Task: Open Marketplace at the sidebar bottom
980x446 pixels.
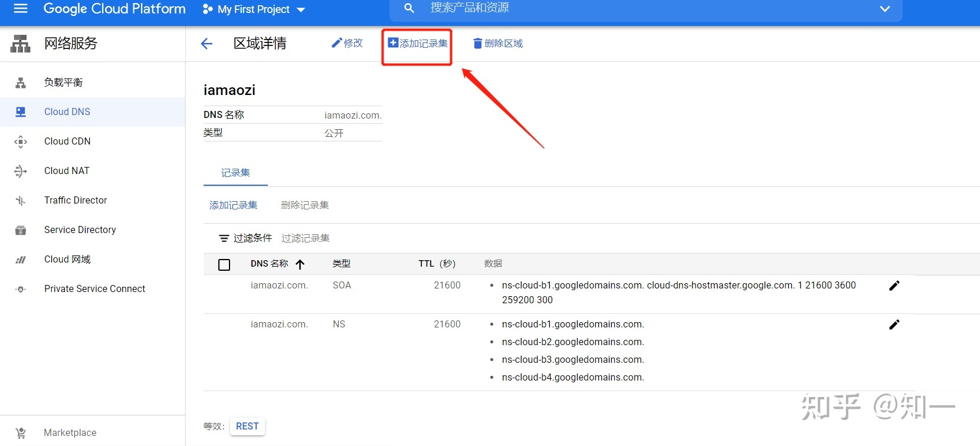Action: [93, 432]
